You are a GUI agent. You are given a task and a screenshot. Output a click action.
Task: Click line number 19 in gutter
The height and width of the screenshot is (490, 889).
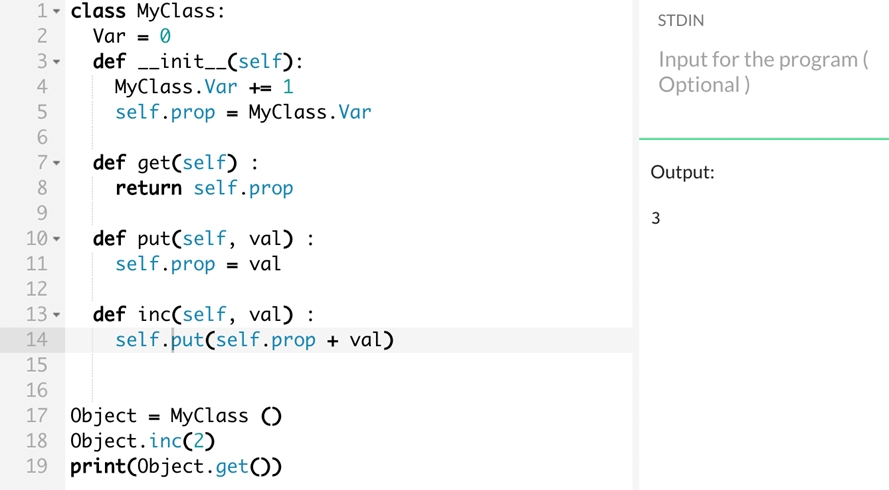[36, 466]
